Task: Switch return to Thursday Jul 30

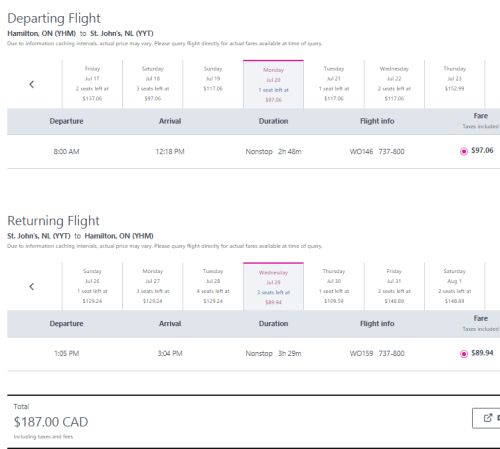Action: [334, 286]
